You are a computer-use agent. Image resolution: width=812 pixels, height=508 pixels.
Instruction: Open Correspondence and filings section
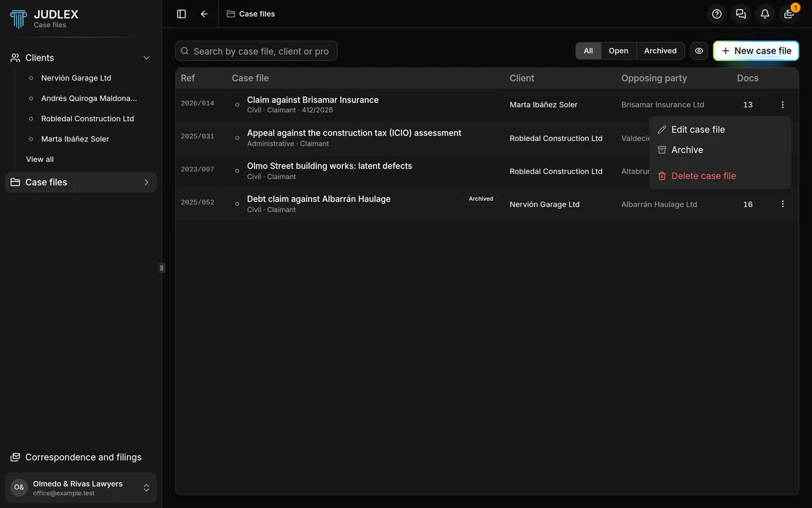[x=81, y=457]
